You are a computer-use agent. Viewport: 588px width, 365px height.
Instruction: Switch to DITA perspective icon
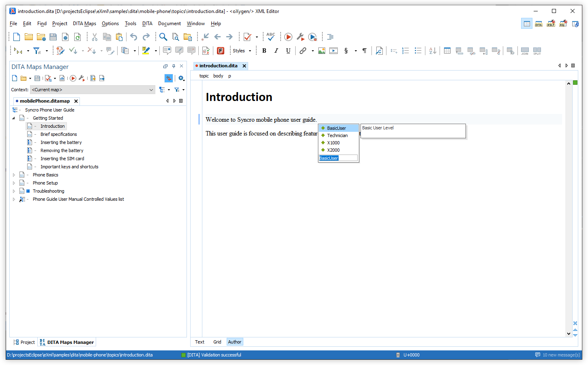(x=539, y=24)
